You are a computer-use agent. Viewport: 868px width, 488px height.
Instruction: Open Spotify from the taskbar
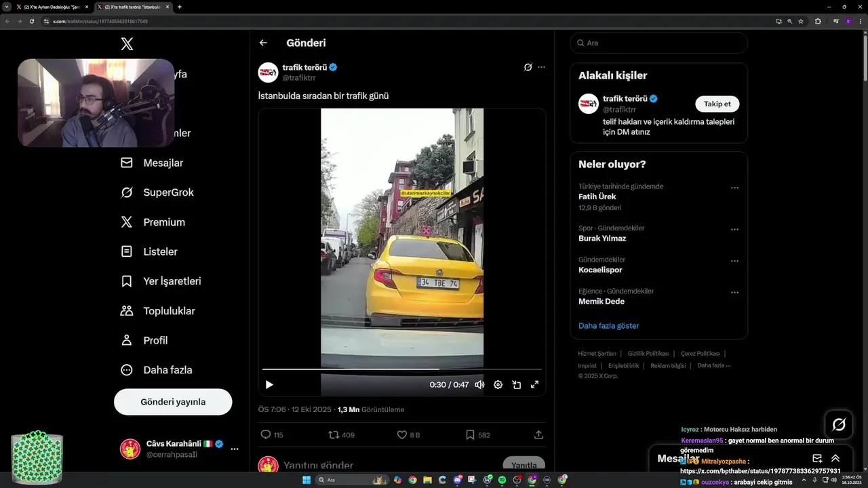pyautogui.click(x=502, y=480)
